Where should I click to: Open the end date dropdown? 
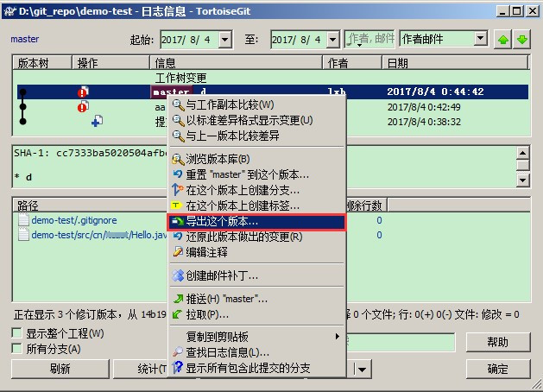333,40
